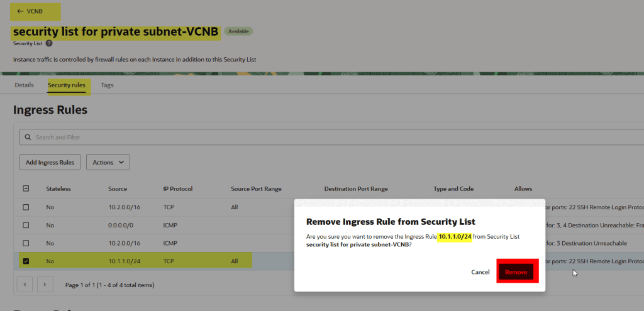Go to next page arrow
The width and height of the screenshot is (644, 311).
[45, 285]
